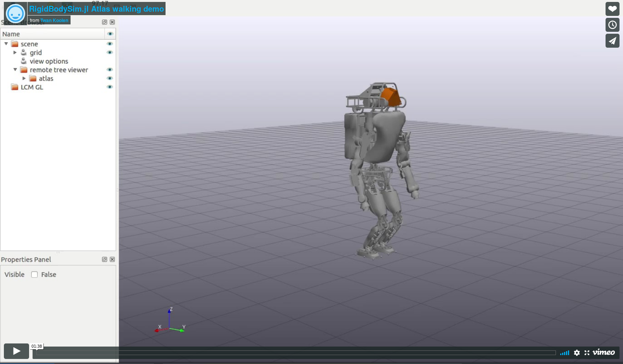Collapse the remote tree viewer node

click(x=15, y=70)
